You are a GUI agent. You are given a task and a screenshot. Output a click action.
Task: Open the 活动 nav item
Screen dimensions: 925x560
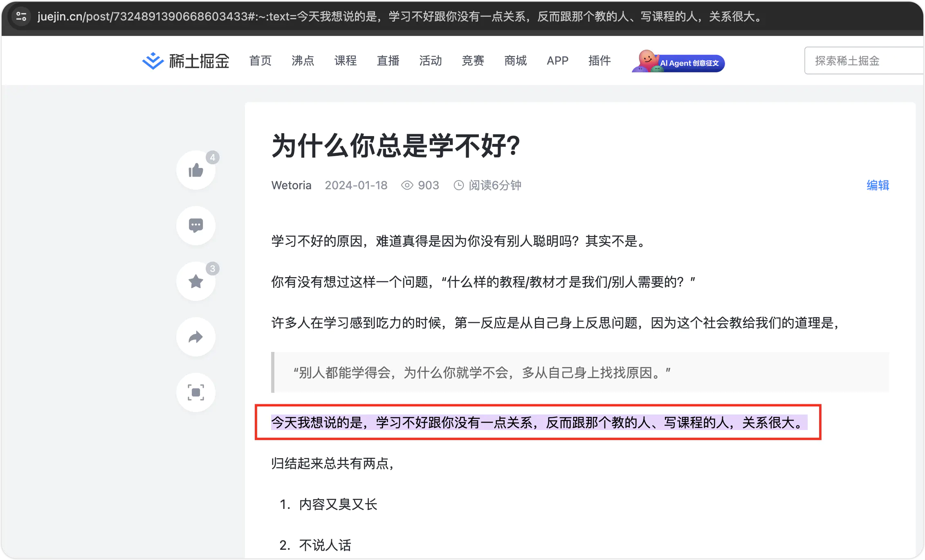coord(430,61)
